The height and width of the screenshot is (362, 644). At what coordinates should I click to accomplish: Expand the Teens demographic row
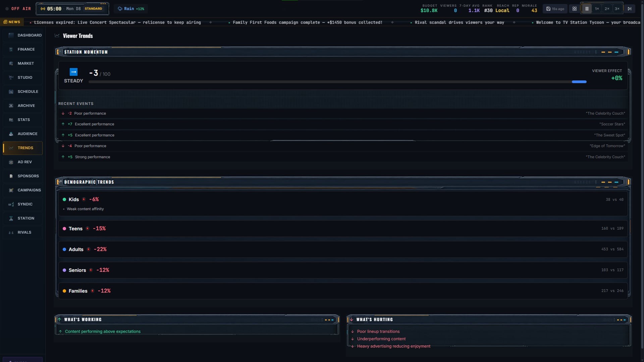pos(343,229)
